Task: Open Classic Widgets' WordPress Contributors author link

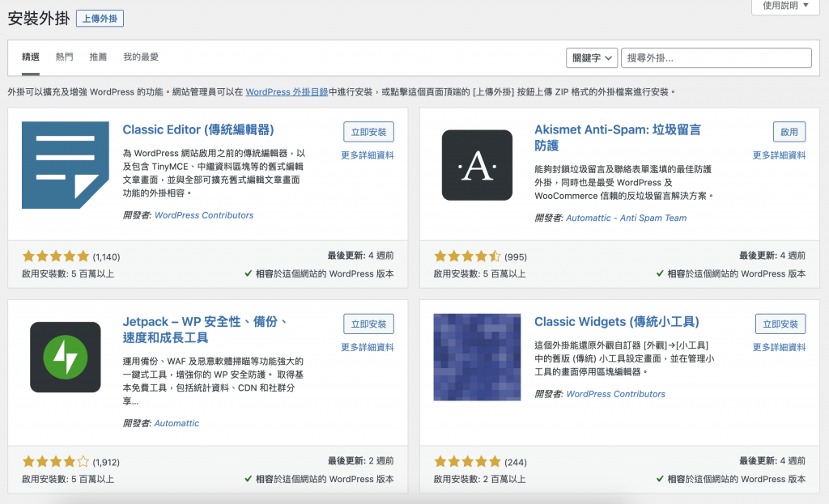Action: coord(616,394)
